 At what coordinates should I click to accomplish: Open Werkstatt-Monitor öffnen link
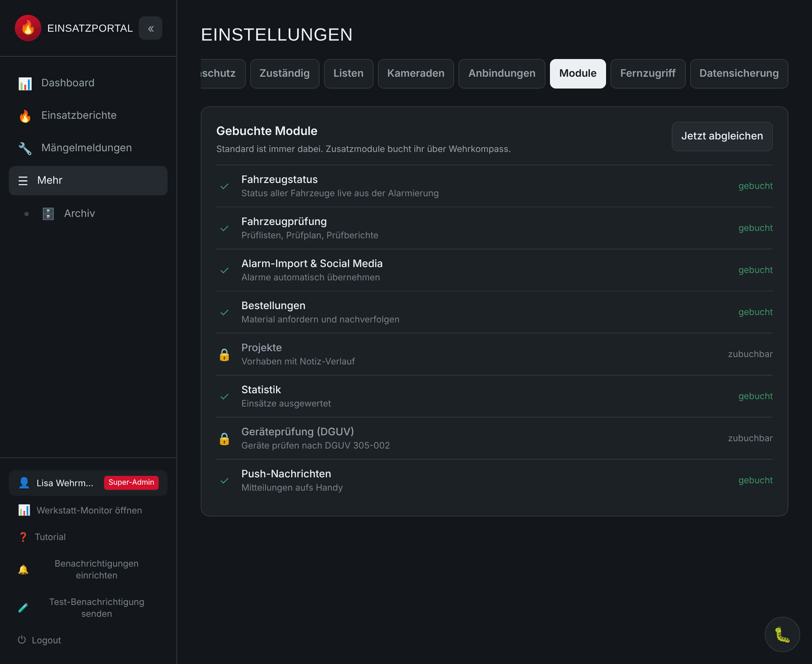pos(88,510)
